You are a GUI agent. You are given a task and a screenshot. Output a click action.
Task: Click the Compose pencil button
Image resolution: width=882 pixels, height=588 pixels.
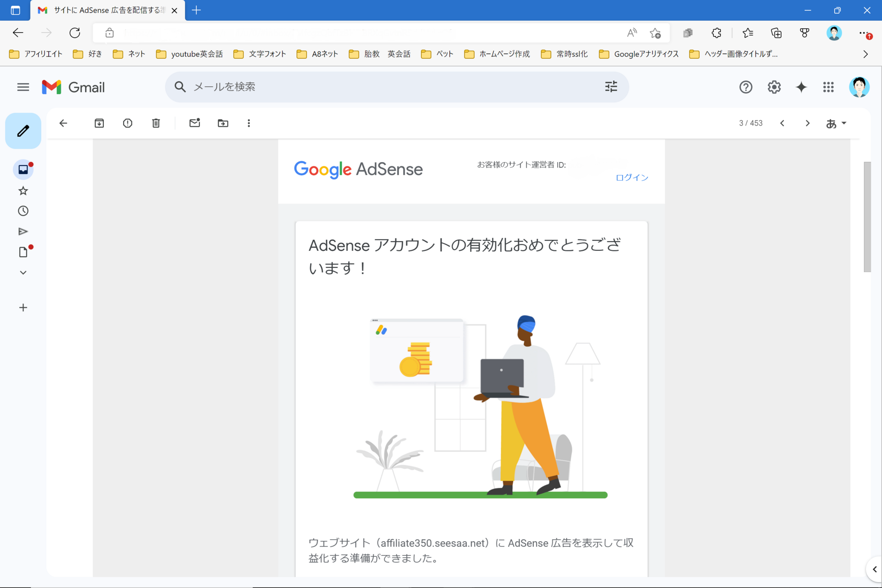[23, 131]
